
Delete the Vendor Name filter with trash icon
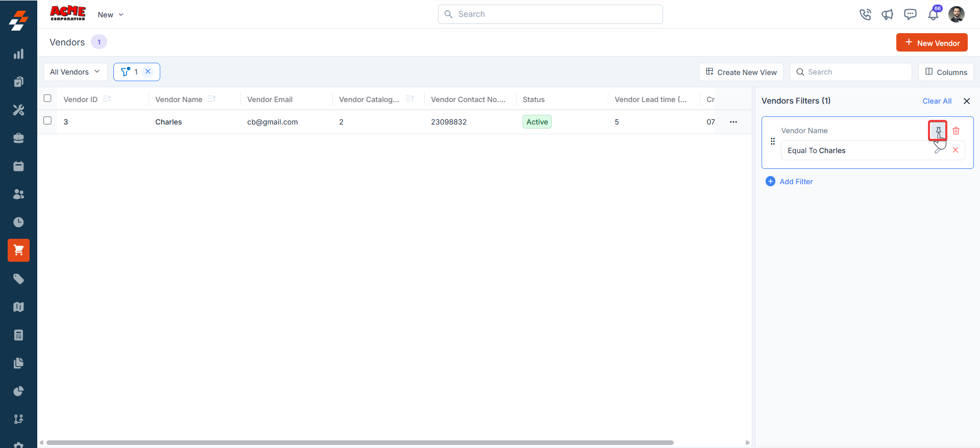pyautogui.click(x=956, y=131)
